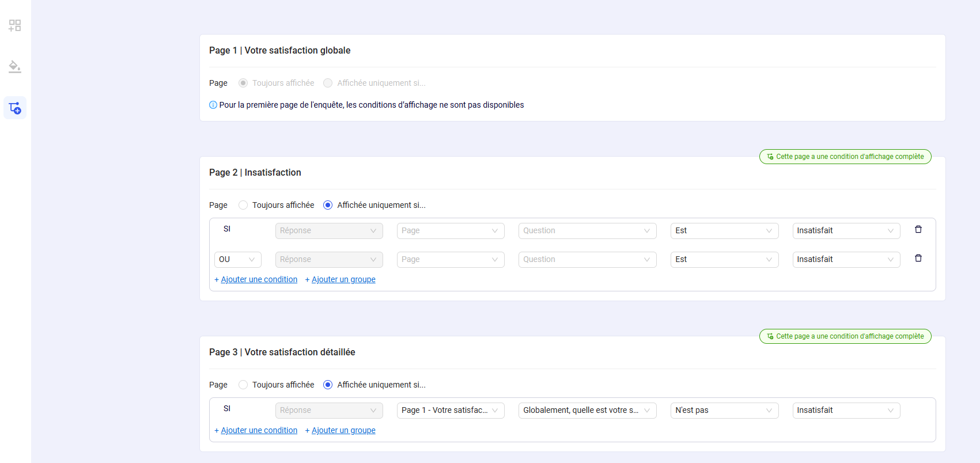980x463 pixels.
Task: Select 'Affichée uniquement si...' for Page 2
Action: (x=328, y=205)
